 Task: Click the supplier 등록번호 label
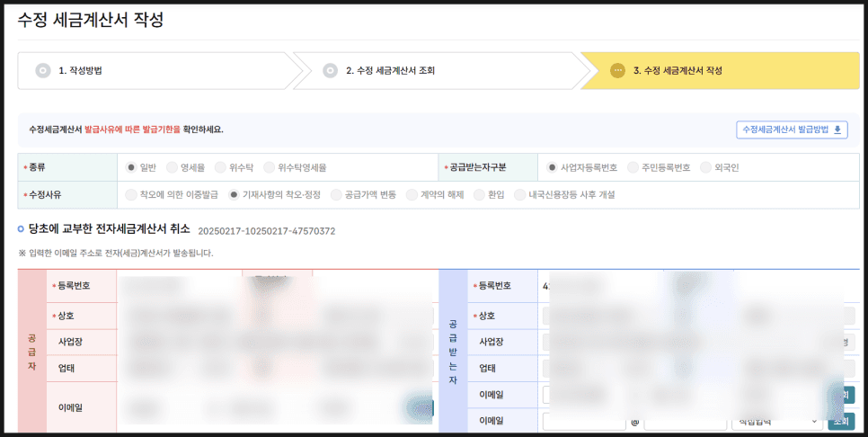(x=74, y=286)
